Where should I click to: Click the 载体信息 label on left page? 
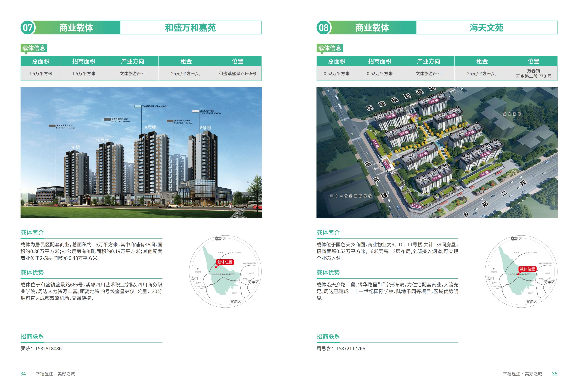click(34, 48)
